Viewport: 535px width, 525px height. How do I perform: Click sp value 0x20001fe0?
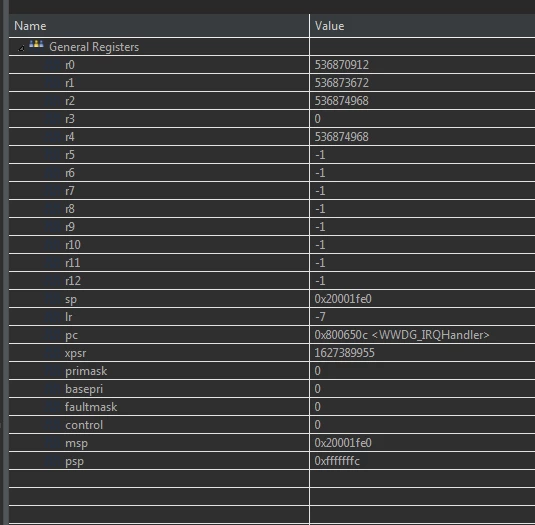click(343, 299)
